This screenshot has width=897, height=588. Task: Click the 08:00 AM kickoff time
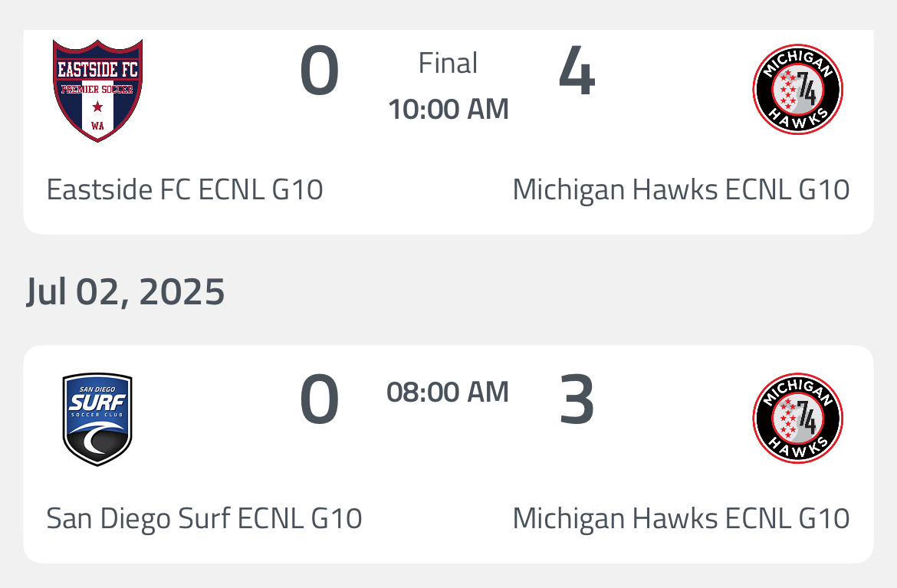[x=448, y=393]
